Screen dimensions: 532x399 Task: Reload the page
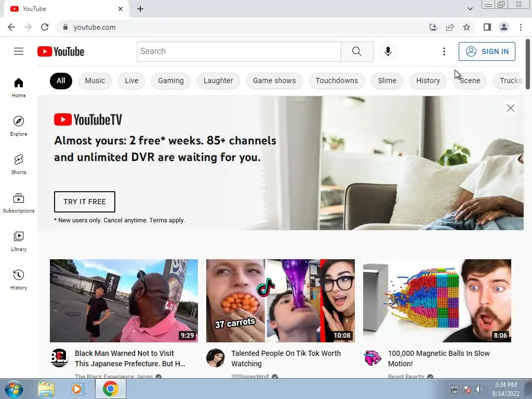coord(45,27)
